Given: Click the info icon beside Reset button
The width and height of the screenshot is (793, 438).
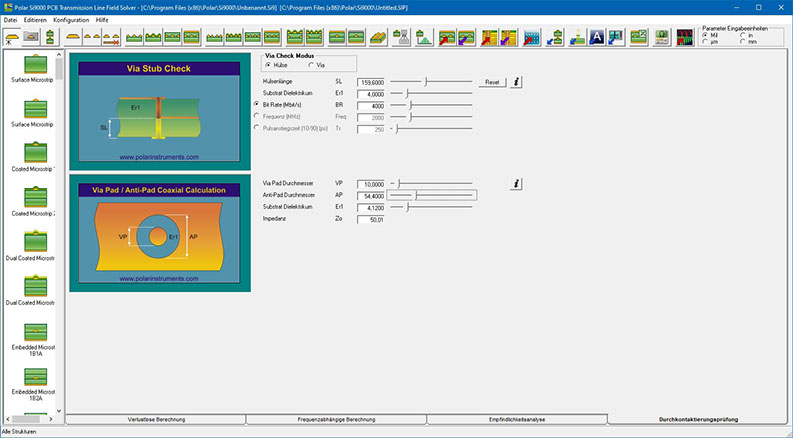Looking at the screenshot, I should coord(516,82).
